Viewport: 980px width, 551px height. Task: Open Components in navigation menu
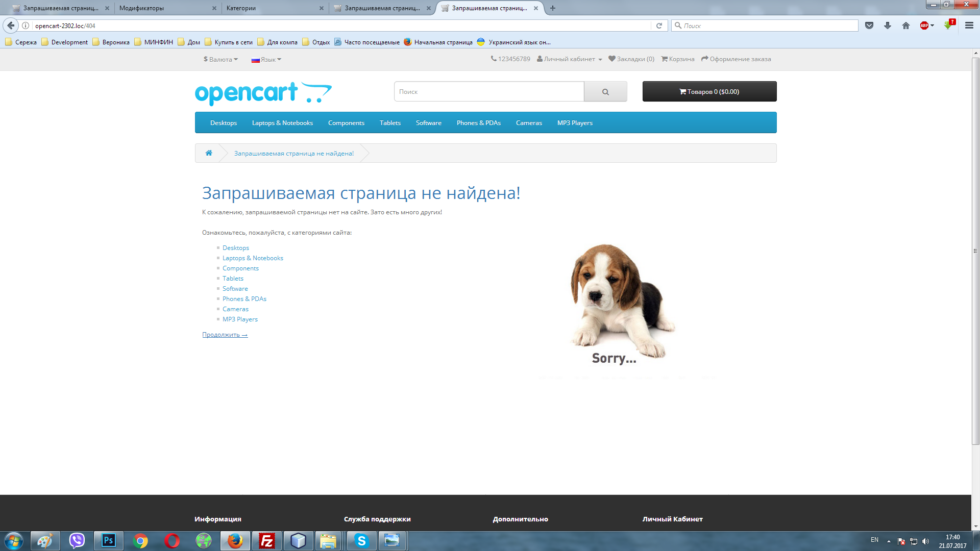point(346,123)
